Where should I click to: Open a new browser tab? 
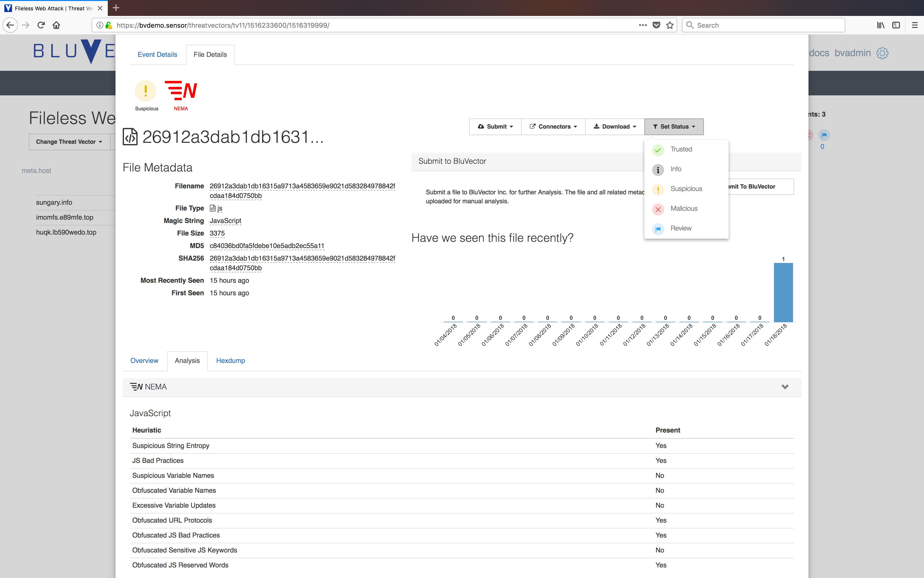tap(116, 8)
